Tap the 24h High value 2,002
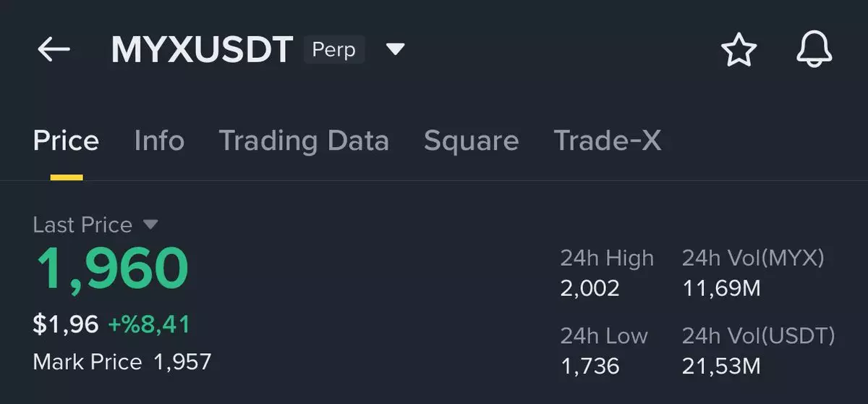 [590, 289]
